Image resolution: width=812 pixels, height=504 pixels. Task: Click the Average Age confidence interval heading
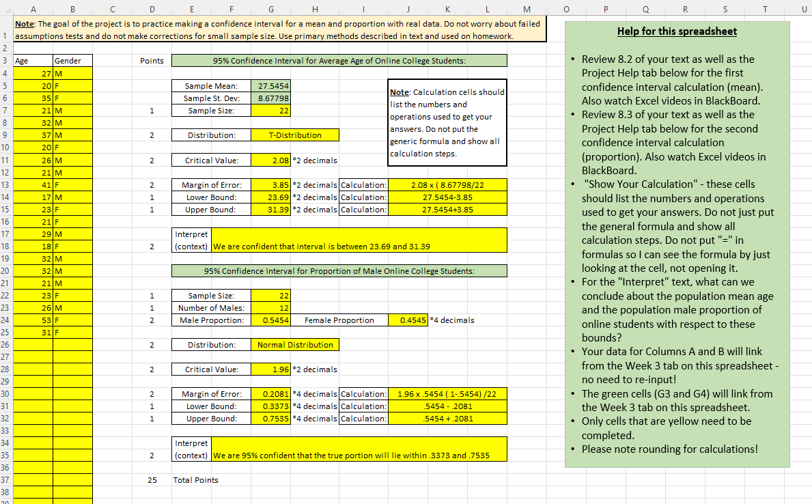pos(339,61)
